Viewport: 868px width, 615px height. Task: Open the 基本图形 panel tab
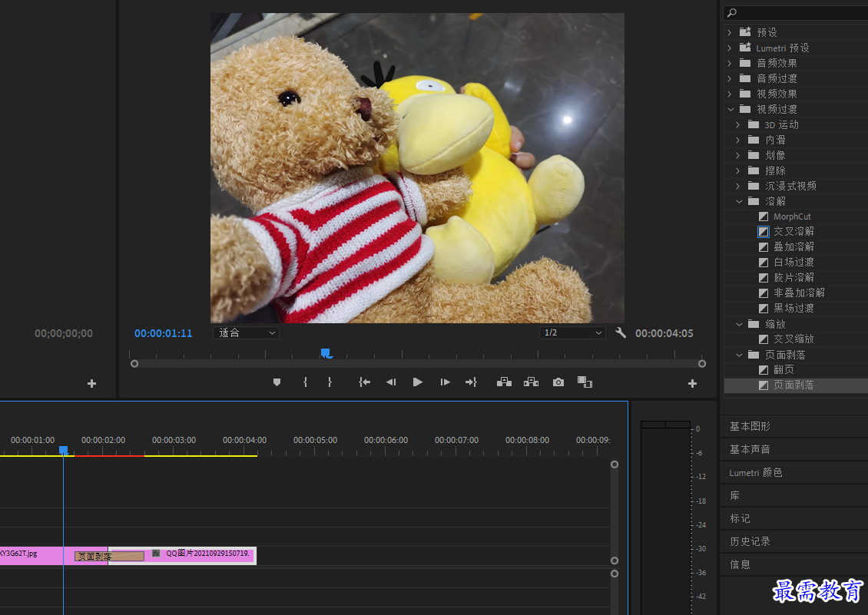click(750, 426)
